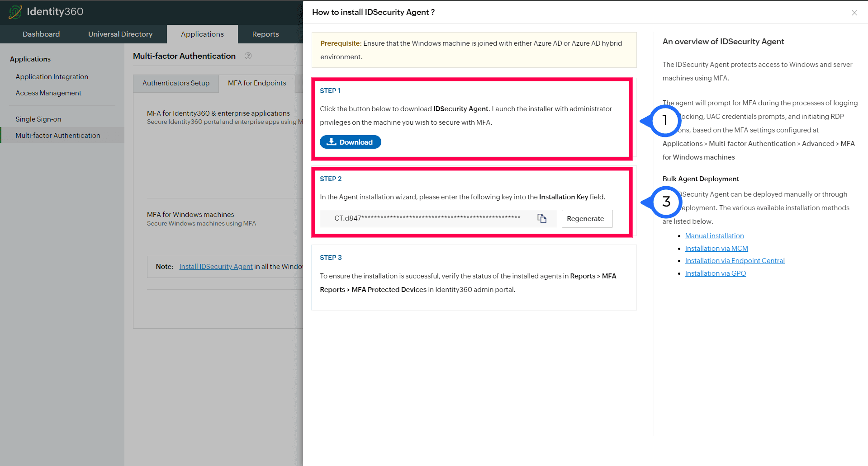The image size is (868, 466).
Task: Select the MFA for Endpoints tab
Action: click(x=257, y=83)
